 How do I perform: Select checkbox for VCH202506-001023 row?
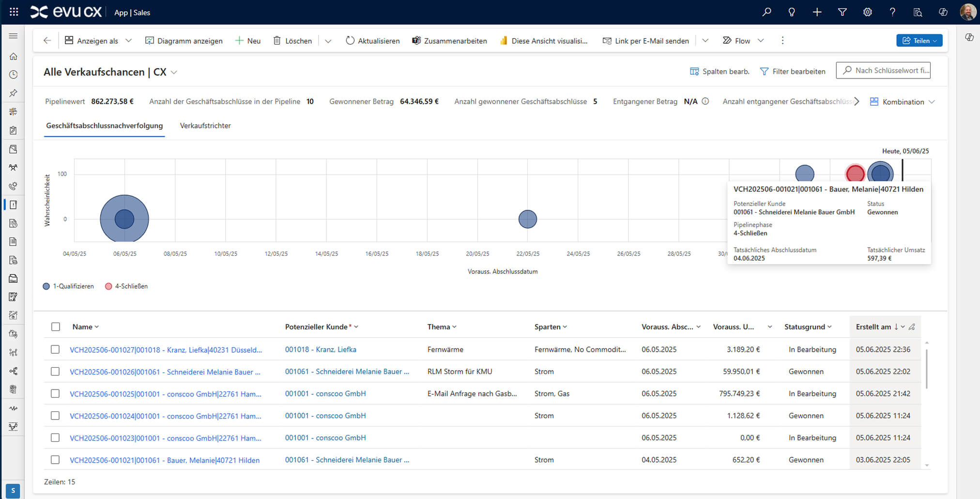pos(55,438)
